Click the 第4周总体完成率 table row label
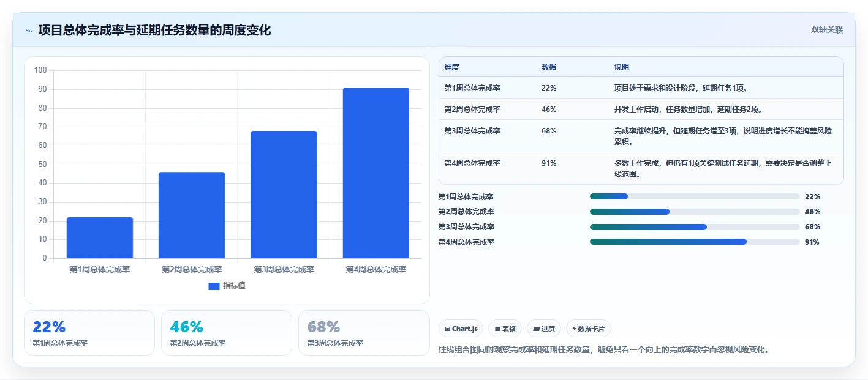The image size is (868, 380). coord(472,163)
